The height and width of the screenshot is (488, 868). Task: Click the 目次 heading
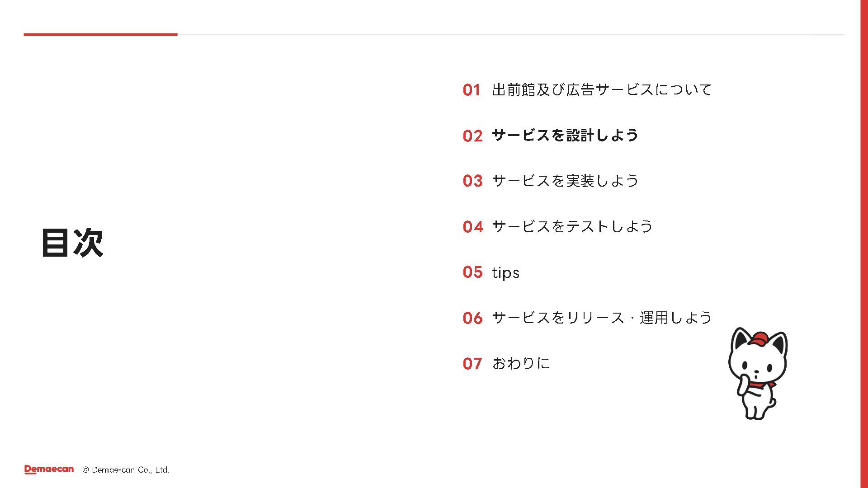coord(72,243)
